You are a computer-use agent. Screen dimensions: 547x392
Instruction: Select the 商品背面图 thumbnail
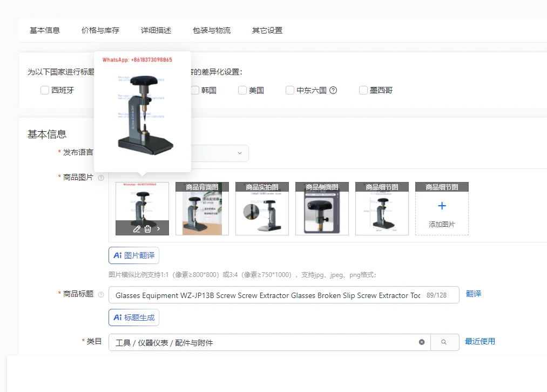[202, 208]
